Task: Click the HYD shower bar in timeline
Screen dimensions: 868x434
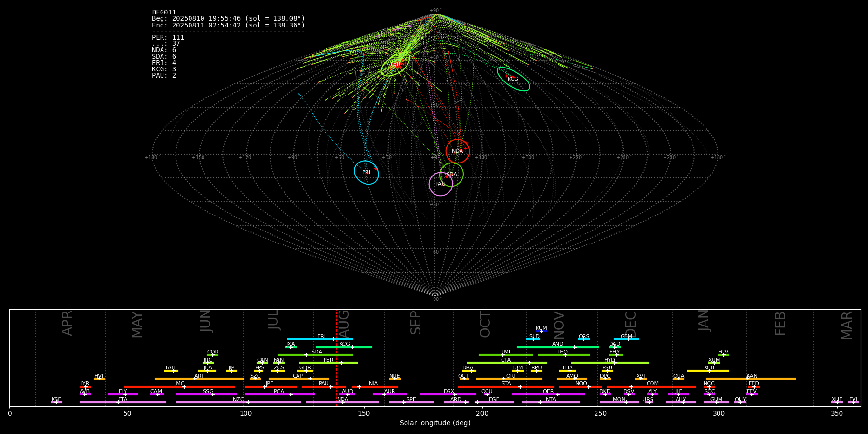Action: tap(610, 363)
